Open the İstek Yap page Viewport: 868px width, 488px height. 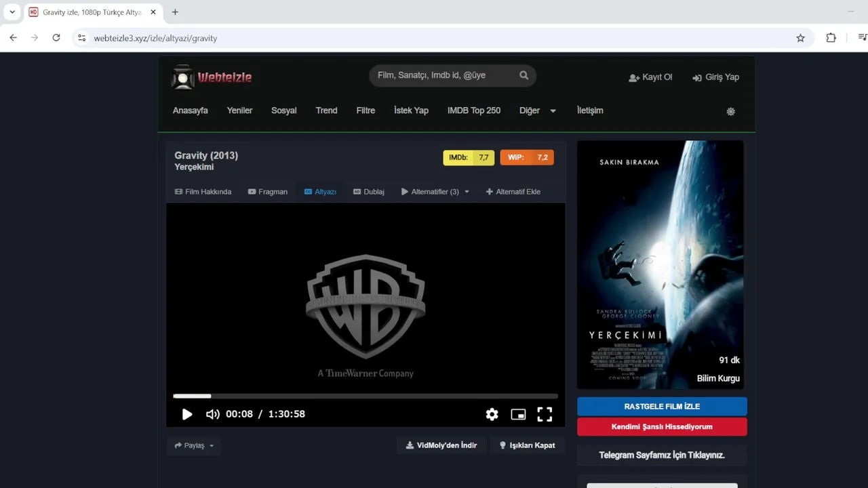pyautogui.click(x=411, y=110)
